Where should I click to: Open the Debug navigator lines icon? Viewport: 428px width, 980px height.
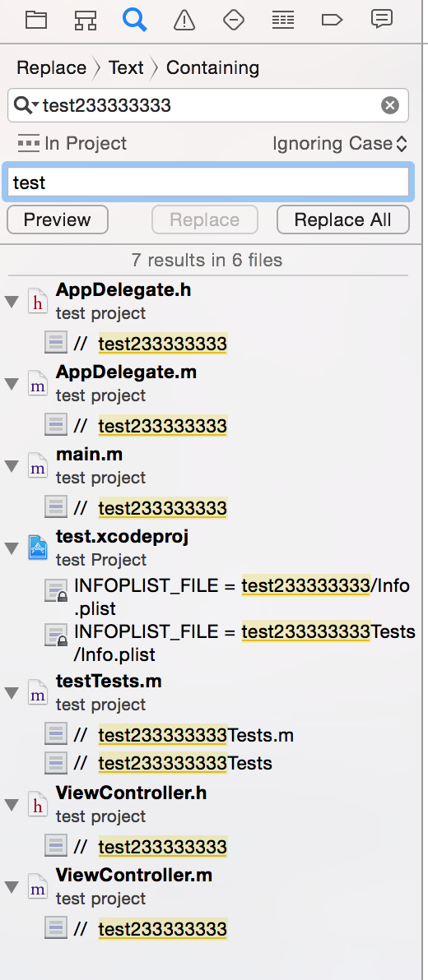coord(283,20)
